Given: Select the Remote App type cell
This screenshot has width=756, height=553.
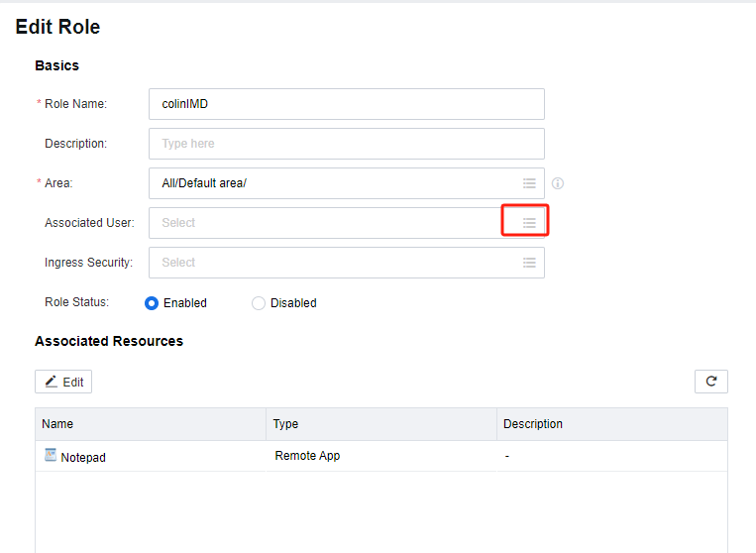Looking at the screenshot, I should click(307, 456).
